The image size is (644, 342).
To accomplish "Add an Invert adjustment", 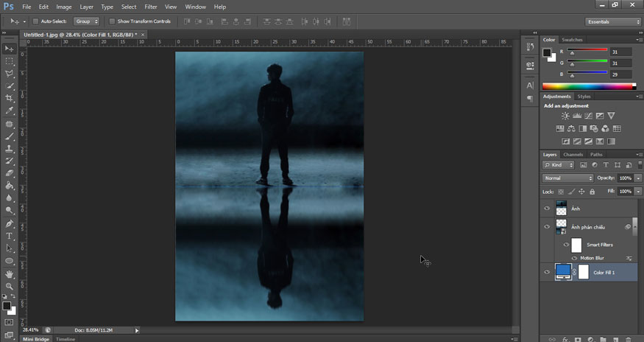I will click(x=565, y=142).
